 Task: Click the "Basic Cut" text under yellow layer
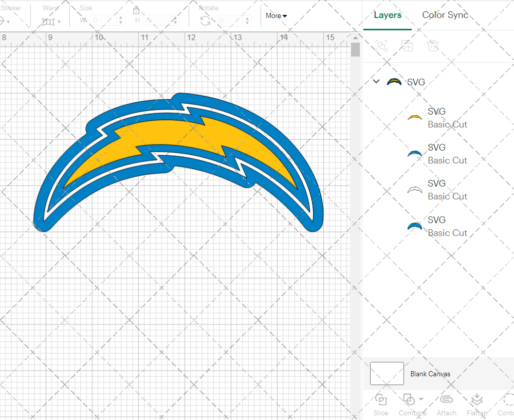[447, 124]
